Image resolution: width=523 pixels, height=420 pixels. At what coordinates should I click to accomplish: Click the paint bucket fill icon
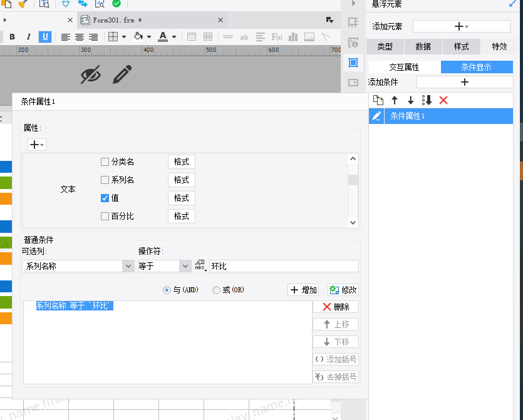point(138,36)
